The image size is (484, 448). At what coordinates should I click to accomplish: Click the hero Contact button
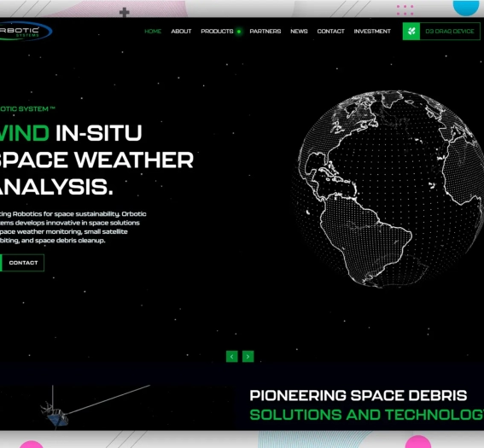click(22, 263)
